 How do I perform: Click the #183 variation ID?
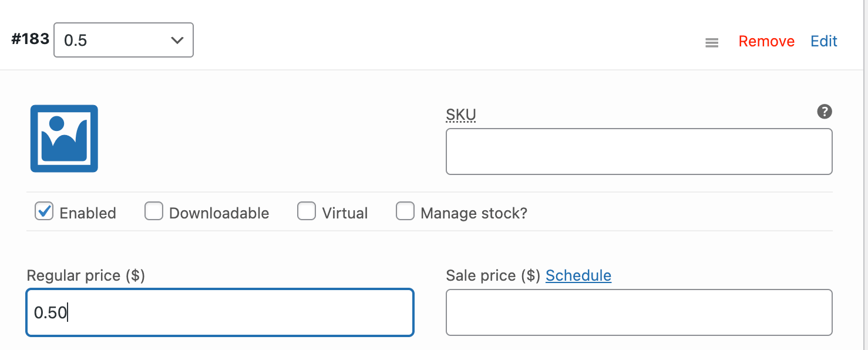tap(30, 39)
